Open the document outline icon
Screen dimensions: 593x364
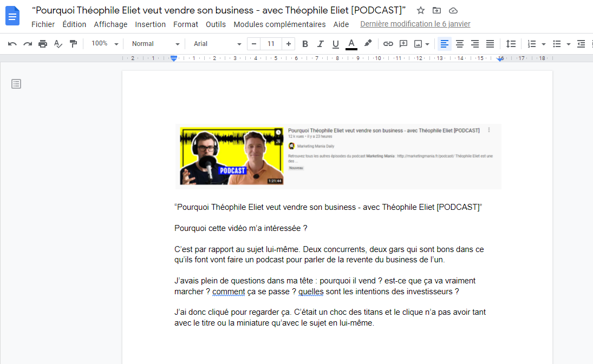click(16, 84)
